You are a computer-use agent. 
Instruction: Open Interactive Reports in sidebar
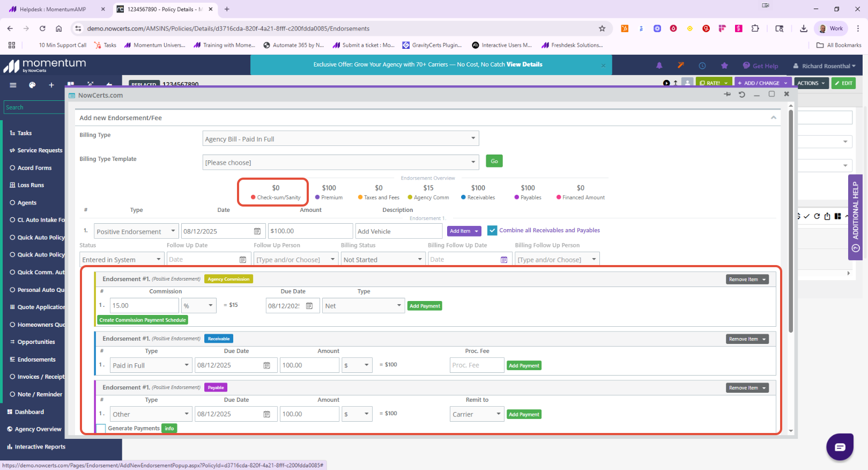(40, 447)
